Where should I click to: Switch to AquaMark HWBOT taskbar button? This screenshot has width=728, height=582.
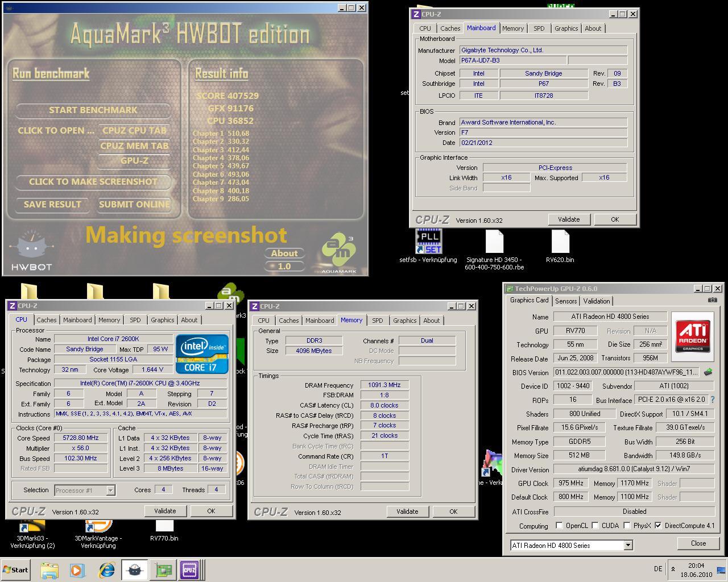[x=135, y=570]
